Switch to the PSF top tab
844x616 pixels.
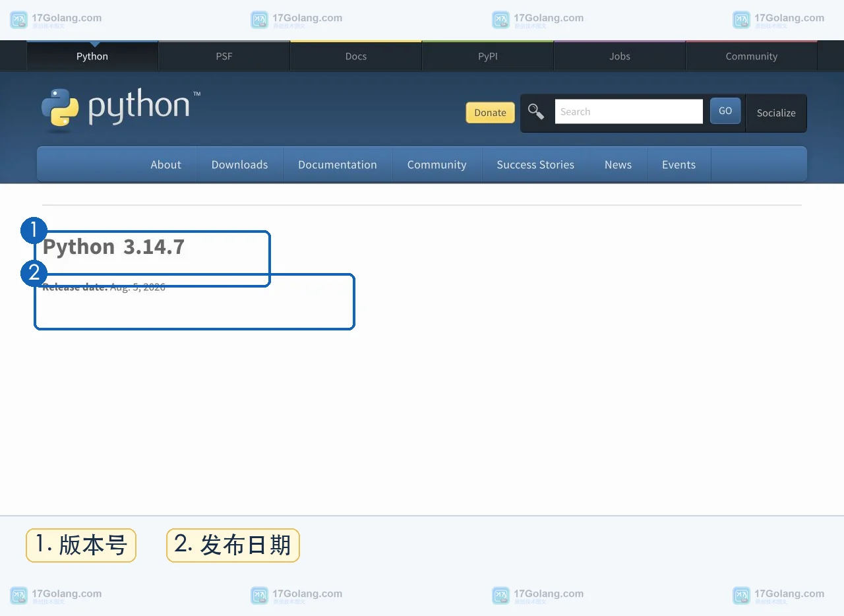point(224,56)
